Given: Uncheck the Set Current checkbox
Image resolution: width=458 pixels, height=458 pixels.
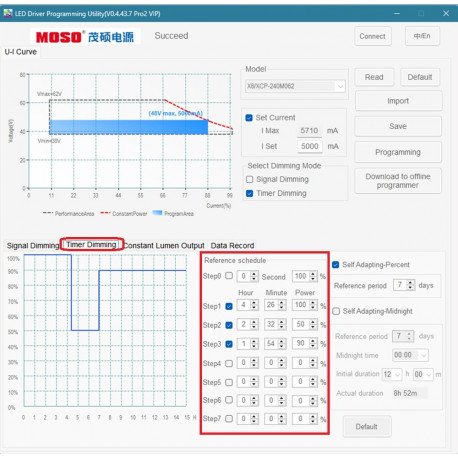Looking at the screenshot, I should click(249, 118).
